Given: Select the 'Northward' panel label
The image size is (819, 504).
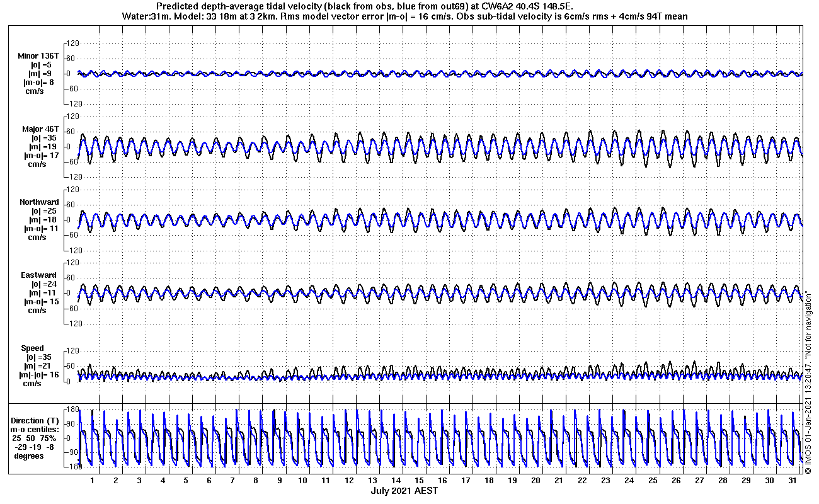Looking at the screenshot, I should (x=39, y=202).
